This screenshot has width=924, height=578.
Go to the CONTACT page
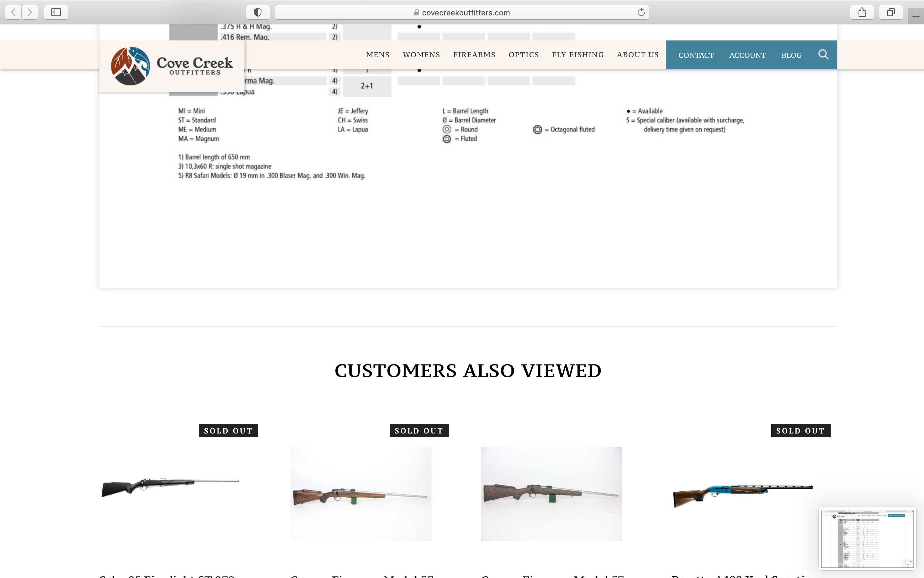(696, 55)
